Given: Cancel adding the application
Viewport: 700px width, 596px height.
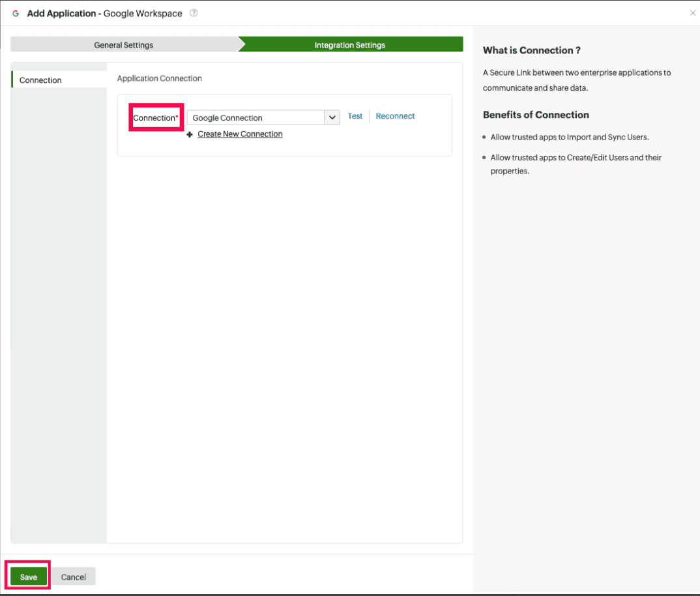Looking at the screenshot, I should pos(74,577).
